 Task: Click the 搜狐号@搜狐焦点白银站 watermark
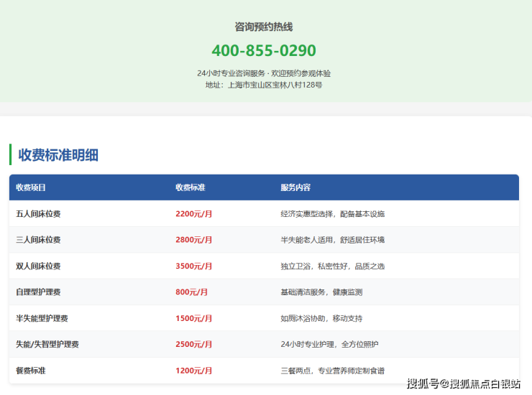click(464, 384)
